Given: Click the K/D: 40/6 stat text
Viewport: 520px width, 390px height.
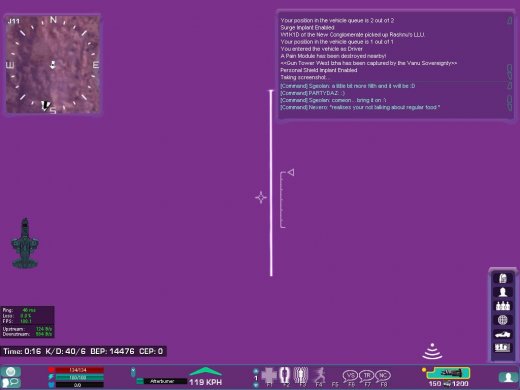Looking at the screenshot, I should pos(65,351).
